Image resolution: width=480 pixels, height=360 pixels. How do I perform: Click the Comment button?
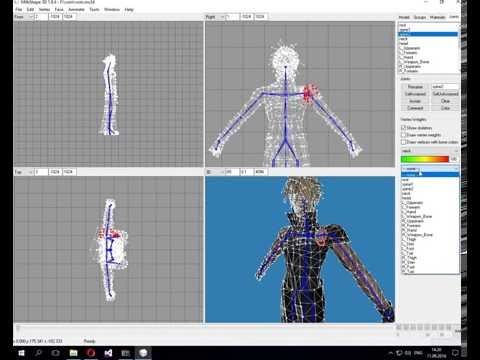pos(415,108)
